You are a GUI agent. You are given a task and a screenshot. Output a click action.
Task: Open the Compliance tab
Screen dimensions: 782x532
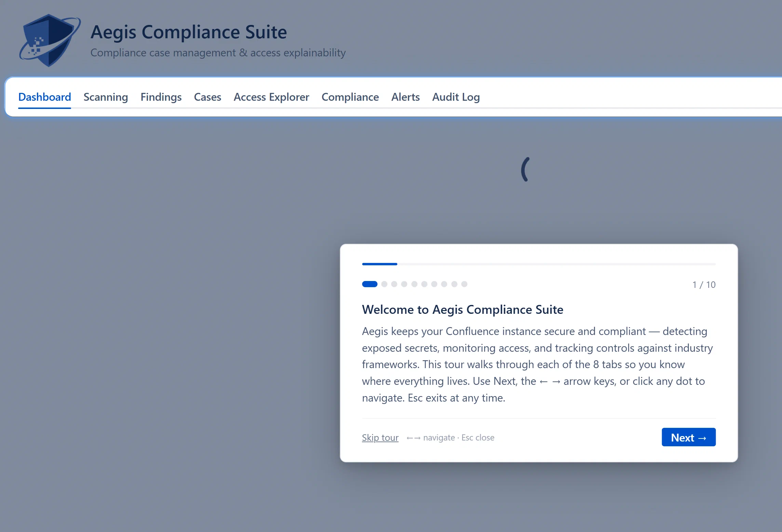click(x=350, y=97)
